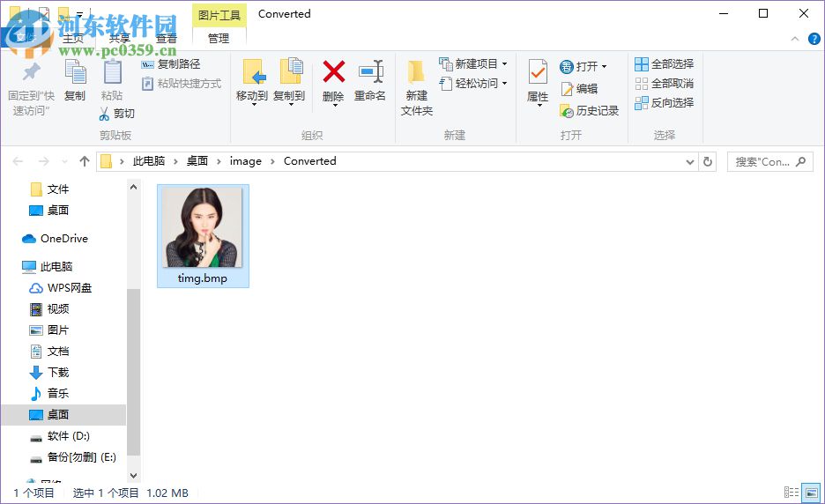
Task: Click History (历史记录) in ribbon
Action: (590, 111)
